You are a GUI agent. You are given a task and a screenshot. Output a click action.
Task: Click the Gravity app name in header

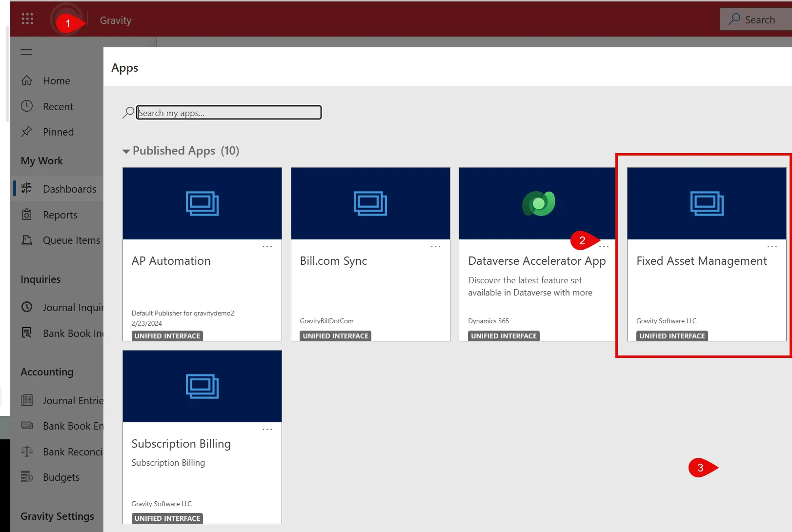116,20
